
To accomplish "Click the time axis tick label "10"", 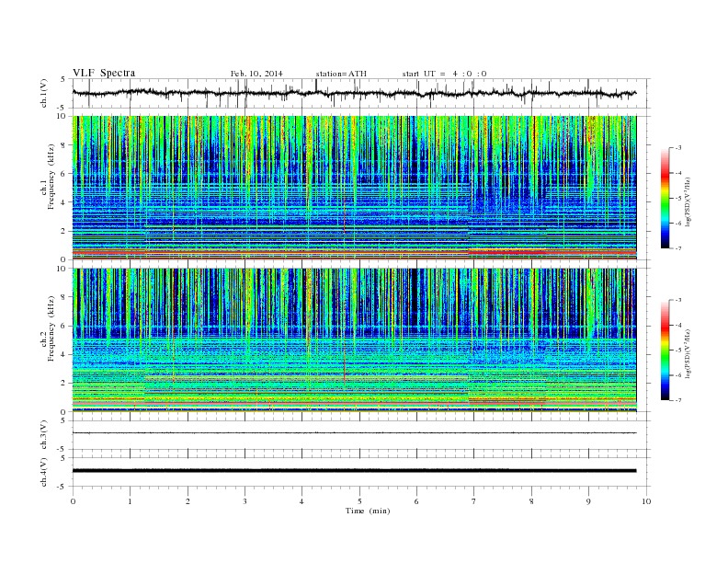I will [x=646, y=501].
